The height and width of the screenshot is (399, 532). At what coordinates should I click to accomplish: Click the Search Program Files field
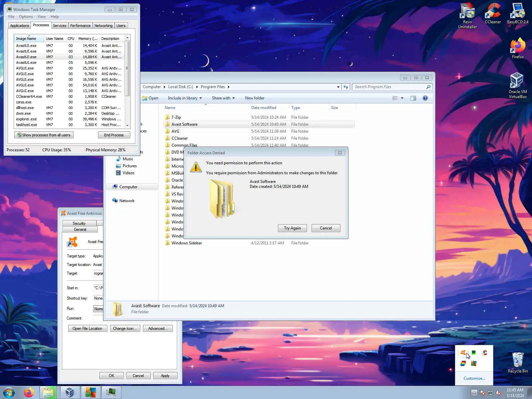(x=389, y=87)
